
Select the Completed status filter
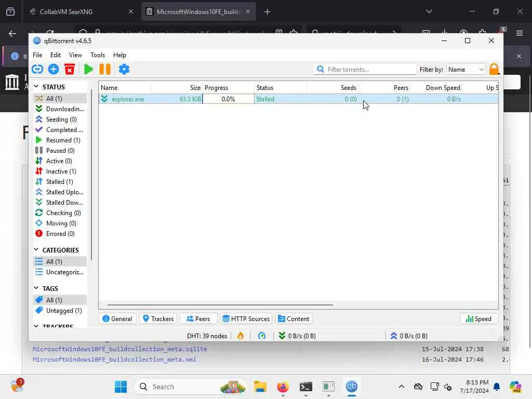pyautogui.click(x=60, y=129)
